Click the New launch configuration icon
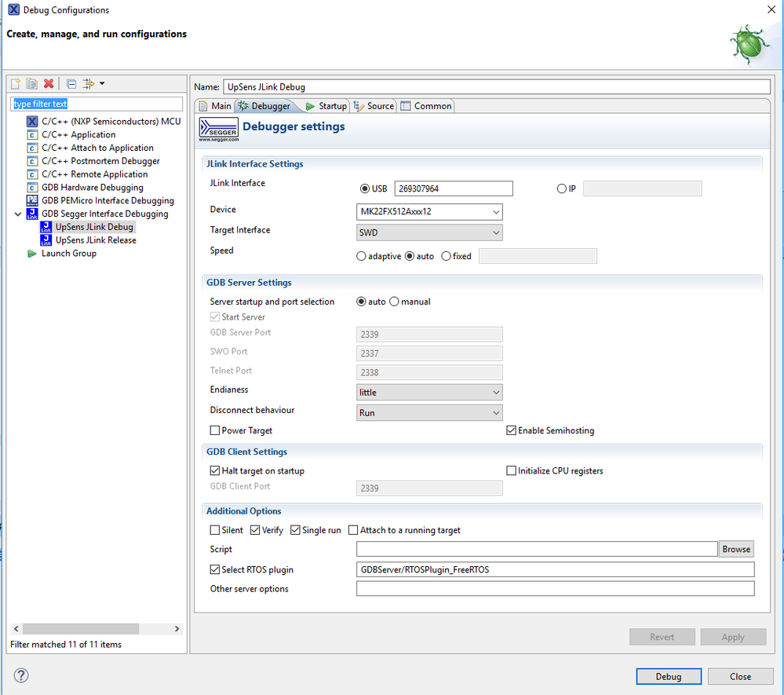This screenshot has width=784, height=695. click(16, 83)
